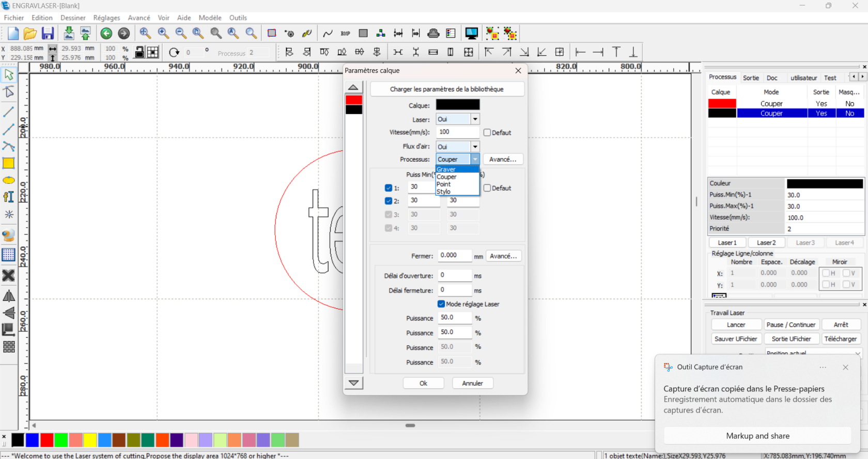868x459 pixels.
Task: Select the red layer swatch in the dialog list
Action: pos(354,100)
